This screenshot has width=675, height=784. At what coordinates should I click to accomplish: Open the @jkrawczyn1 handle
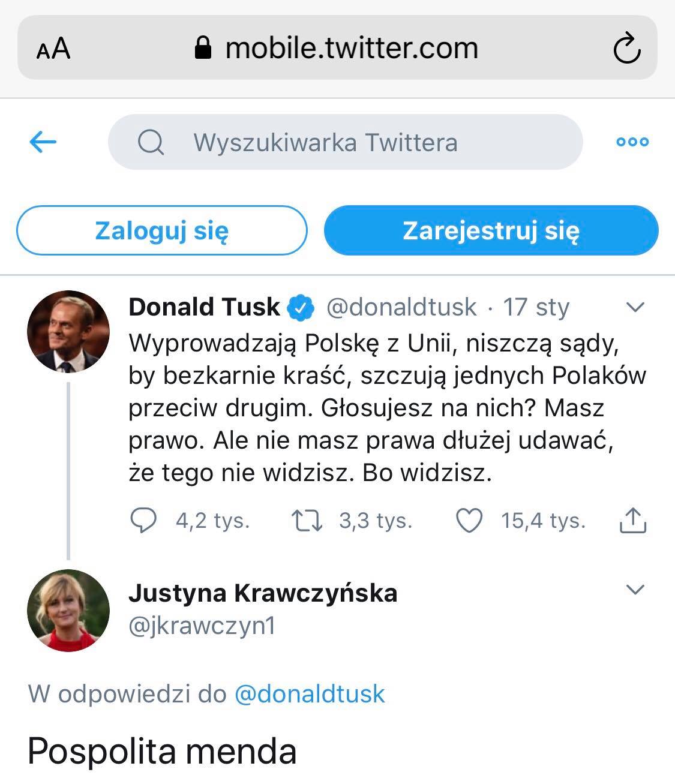pyautogui.click(x=202, y=626)
